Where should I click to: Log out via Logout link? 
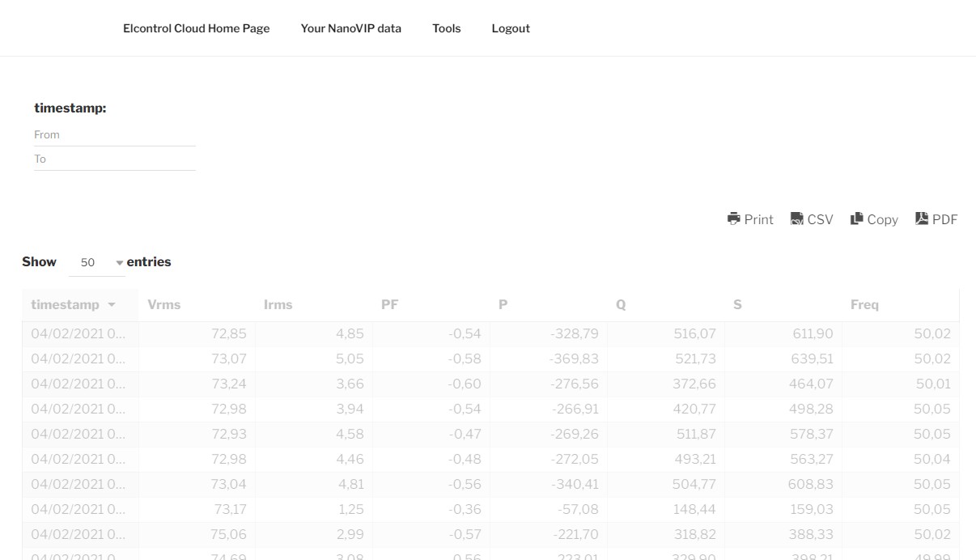pyautogui.click(x=511, y=28)
